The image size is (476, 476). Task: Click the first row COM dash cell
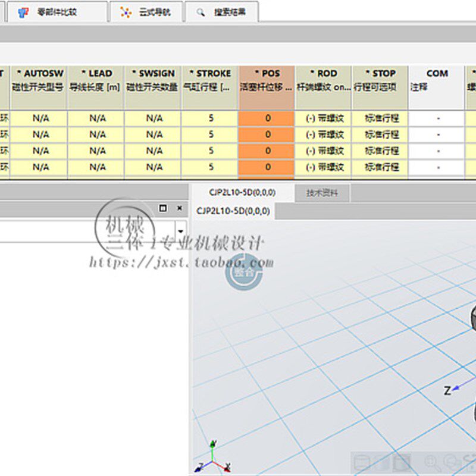[x=437, y=118]
